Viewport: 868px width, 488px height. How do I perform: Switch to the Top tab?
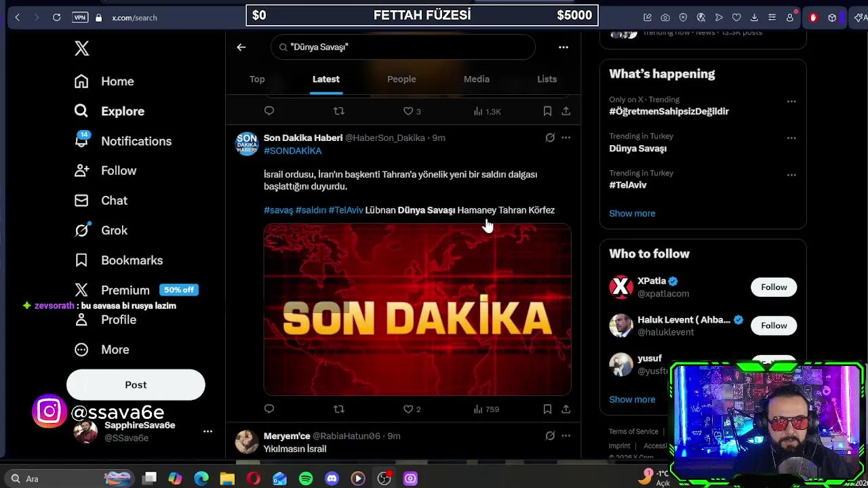[257, 79]
